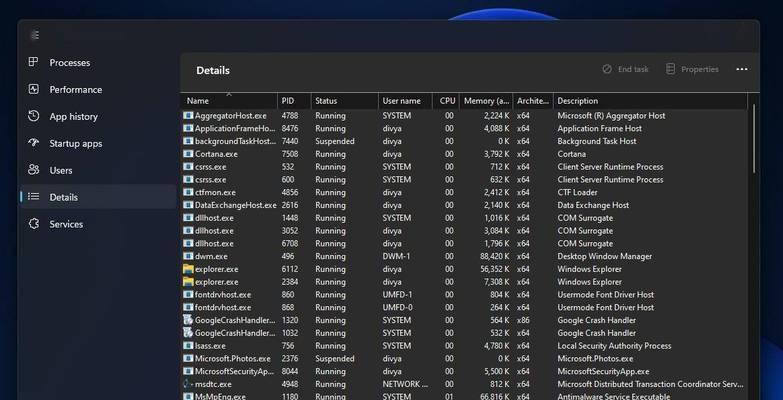Sort by the PID column header

pos(294,101)
